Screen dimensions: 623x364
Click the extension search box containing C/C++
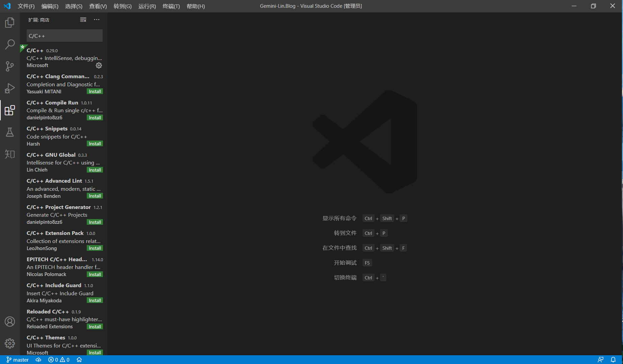(64, 36)
